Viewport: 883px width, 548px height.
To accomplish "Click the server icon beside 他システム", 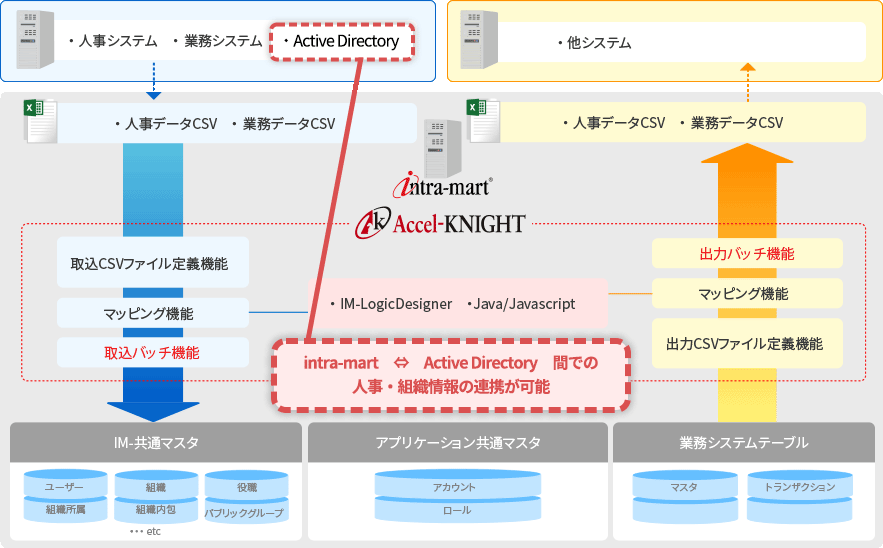I will click(479, 39).
